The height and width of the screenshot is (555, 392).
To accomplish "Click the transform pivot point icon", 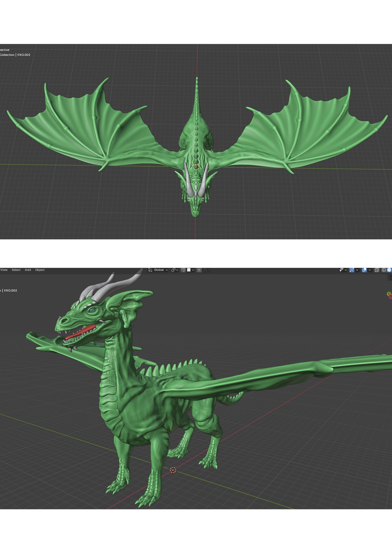I will coord(173,270).
